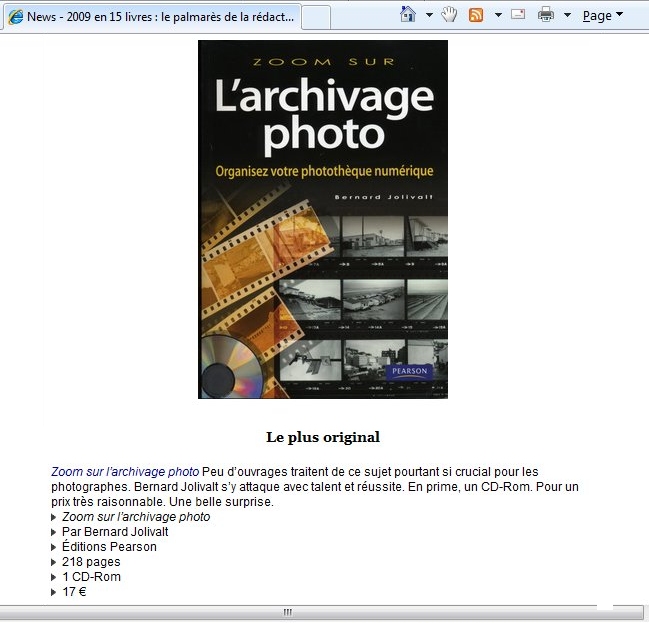Click the '17 €' price bullet item

tap(75, 592)
